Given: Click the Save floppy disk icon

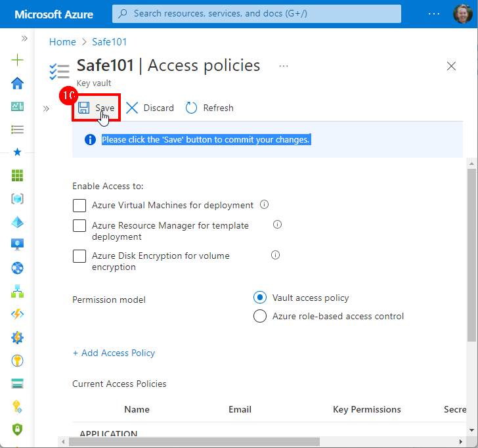Looking at the screenshot, I should (x=84, y=108).
